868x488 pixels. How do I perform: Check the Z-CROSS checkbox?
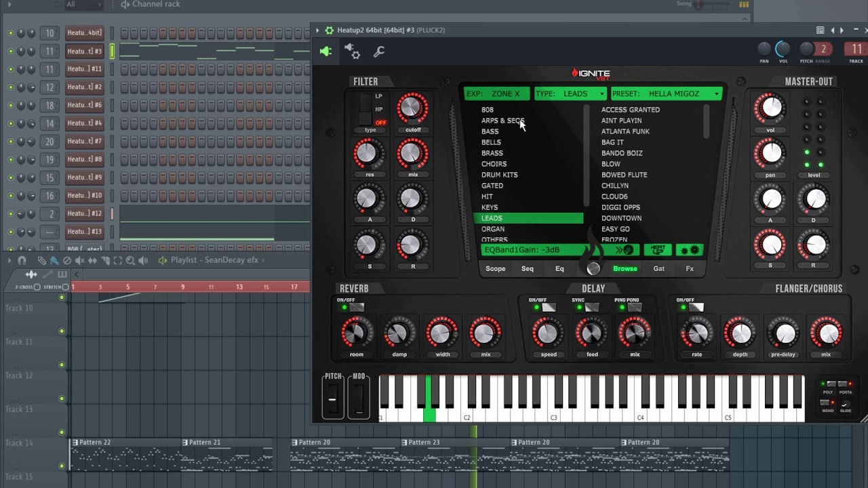tap(37, 287)
